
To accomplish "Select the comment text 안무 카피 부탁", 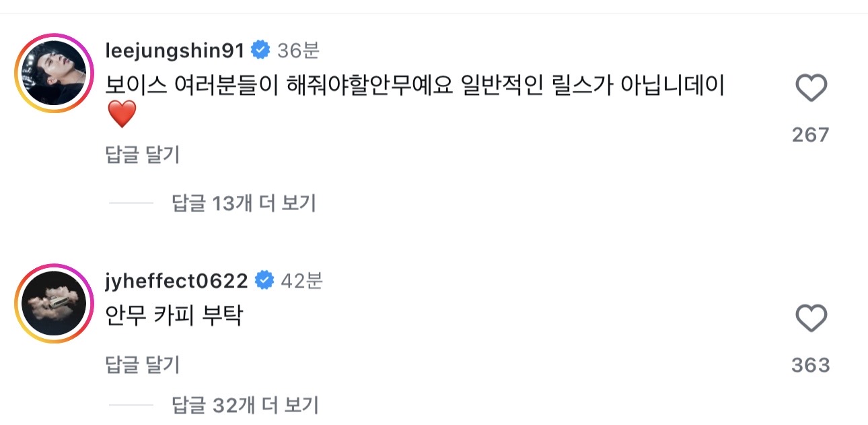I will click(x=174, y=316).
